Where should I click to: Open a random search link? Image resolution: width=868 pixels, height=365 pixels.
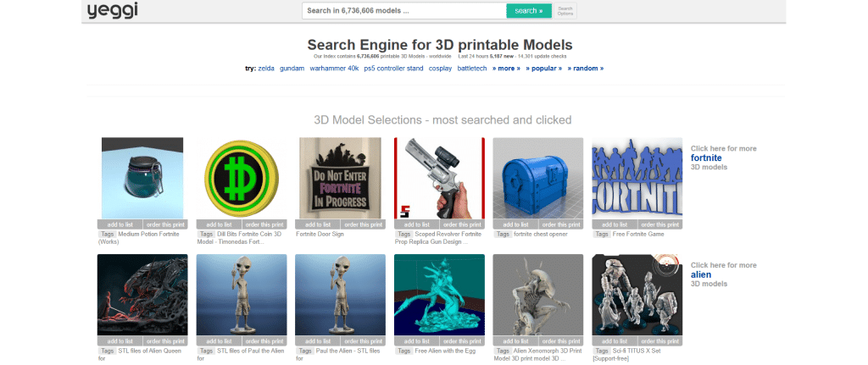(586, 69)
